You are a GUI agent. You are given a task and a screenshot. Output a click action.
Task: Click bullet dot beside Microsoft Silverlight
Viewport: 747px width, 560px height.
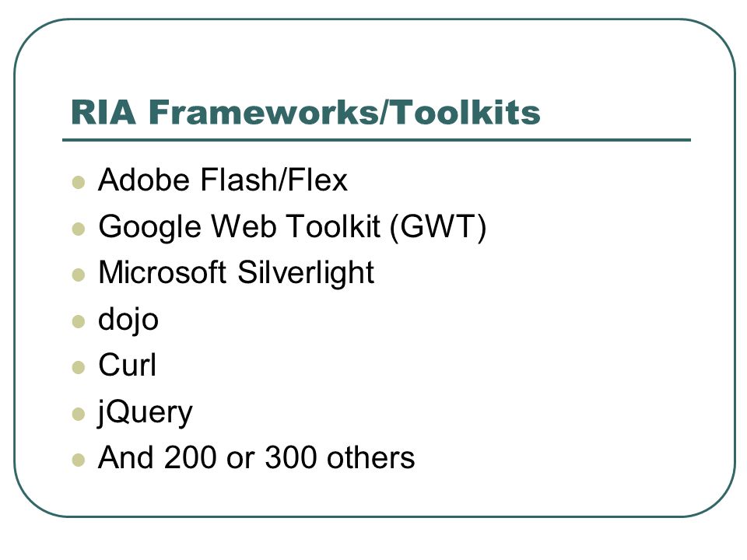coord(79,275)
